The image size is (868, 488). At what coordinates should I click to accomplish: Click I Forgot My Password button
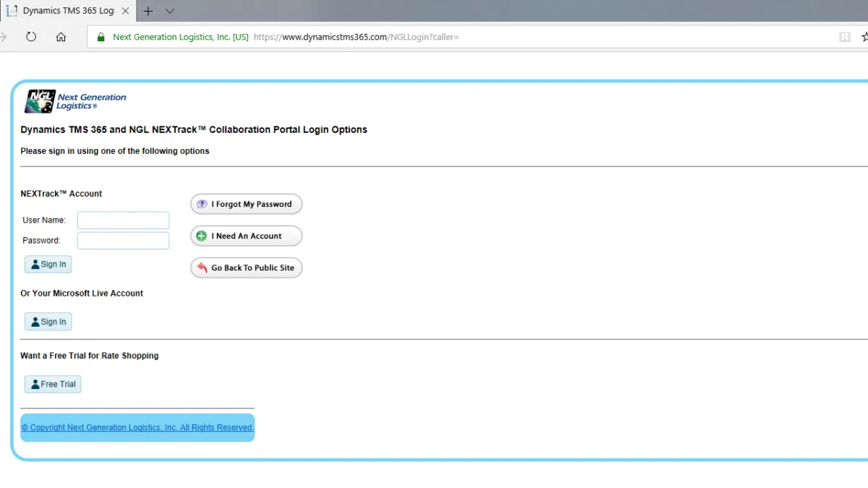[x=246, y=205]
